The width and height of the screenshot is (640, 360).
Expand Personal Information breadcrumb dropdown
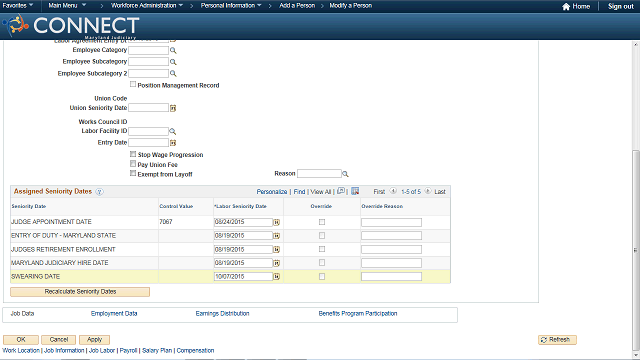coord(231,5)
